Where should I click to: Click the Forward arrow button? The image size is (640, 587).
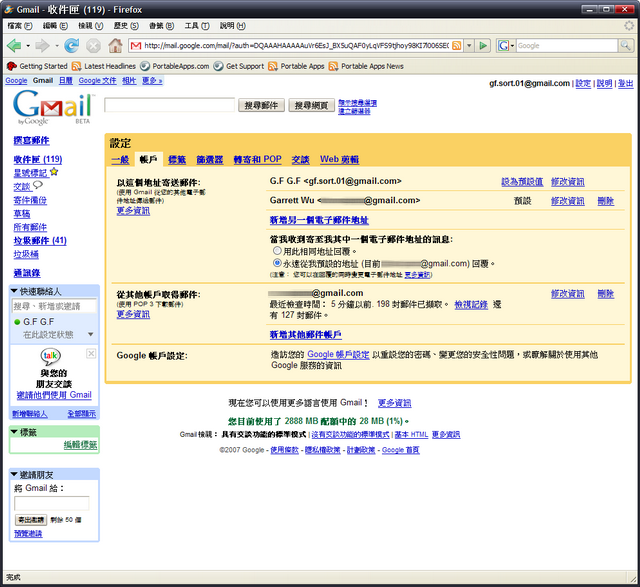[x=42, y=46]
